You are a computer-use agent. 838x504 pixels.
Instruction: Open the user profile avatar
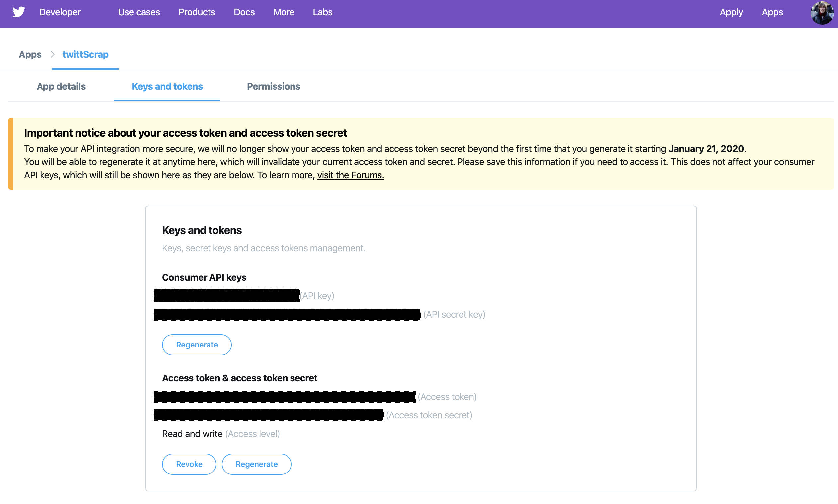tap(822, 13)
